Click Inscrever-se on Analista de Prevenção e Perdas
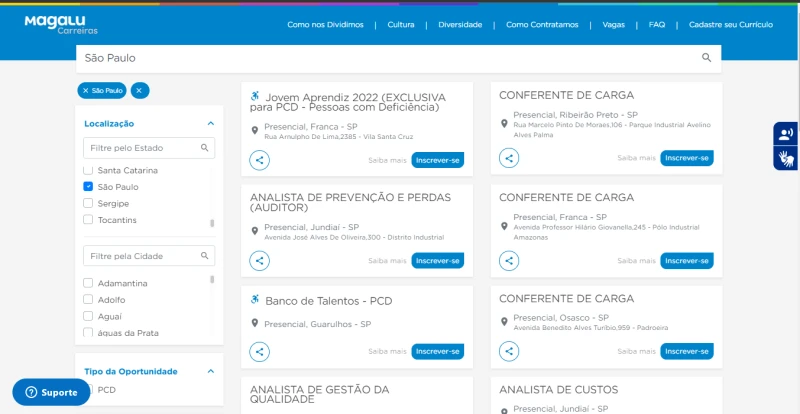The image size is (800, 414). (438, 261)
